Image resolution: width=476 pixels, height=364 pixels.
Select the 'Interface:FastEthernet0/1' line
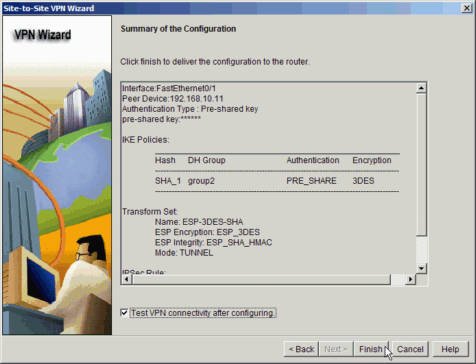[169, 88]
